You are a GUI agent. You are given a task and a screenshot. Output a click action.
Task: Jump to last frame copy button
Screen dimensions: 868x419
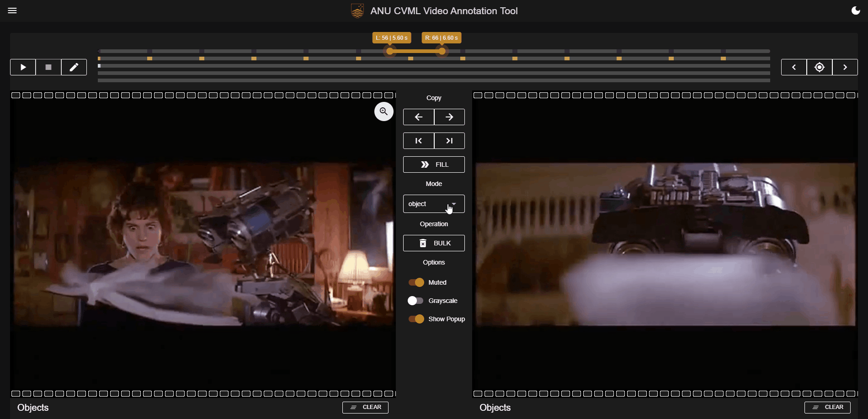(449, 141)
